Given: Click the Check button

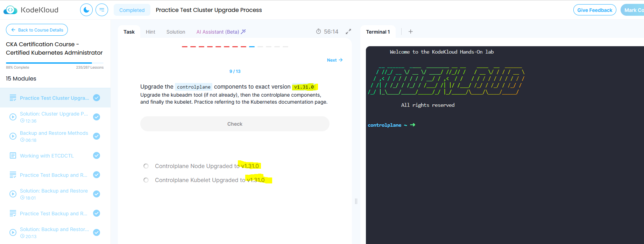Looking at the screenshot, I should click(x=235, y=124).
